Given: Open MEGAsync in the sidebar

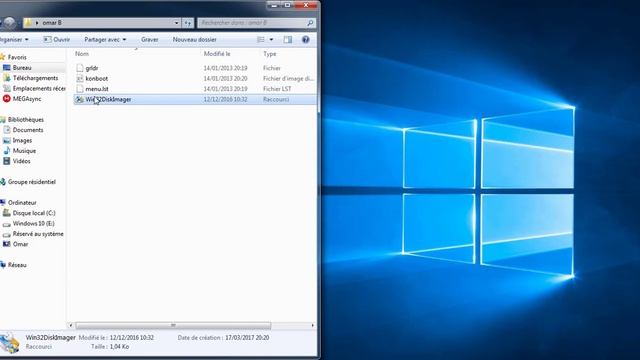Looking at the screenshot, I should coord(27,99).
